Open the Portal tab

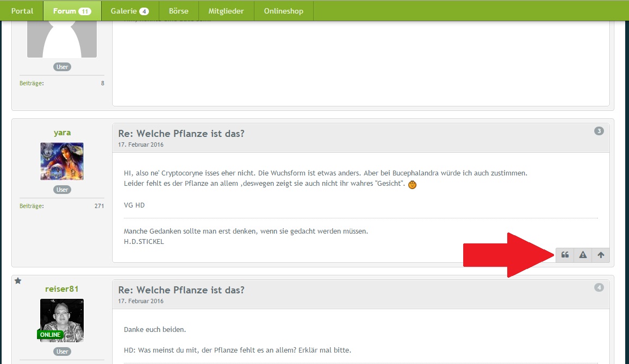click(x=22, y=11)
